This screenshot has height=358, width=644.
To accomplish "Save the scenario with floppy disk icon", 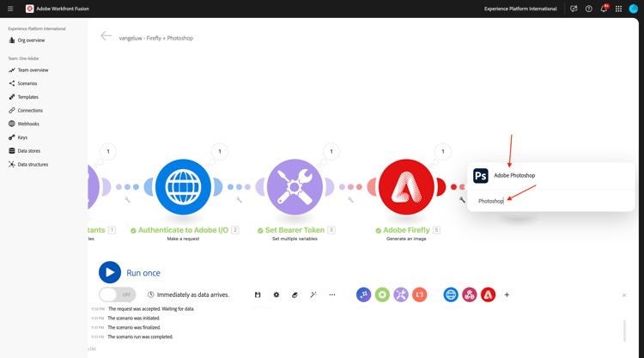I will 258,294.
